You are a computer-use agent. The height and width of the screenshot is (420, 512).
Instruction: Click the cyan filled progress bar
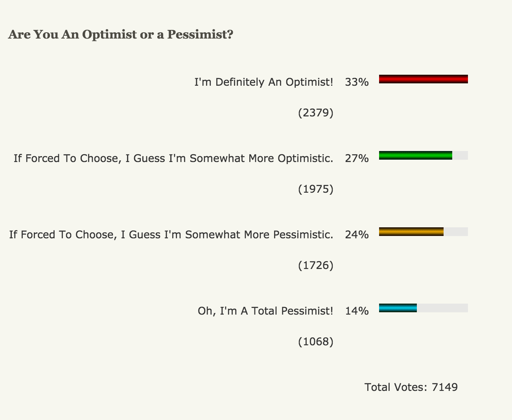(398, 308)
